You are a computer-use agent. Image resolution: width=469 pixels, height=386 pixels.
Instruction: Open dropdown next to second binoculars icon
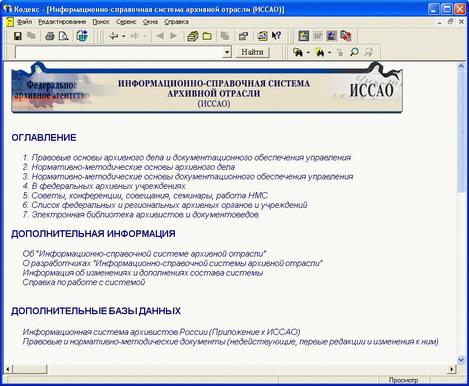coord(329,52)
